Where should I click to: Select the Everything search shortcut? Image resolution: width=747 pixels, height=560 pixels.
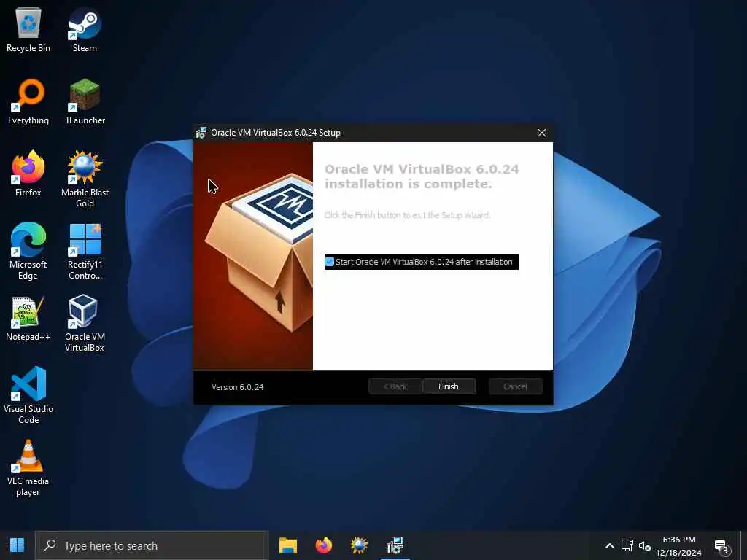(x=28, y=102)
